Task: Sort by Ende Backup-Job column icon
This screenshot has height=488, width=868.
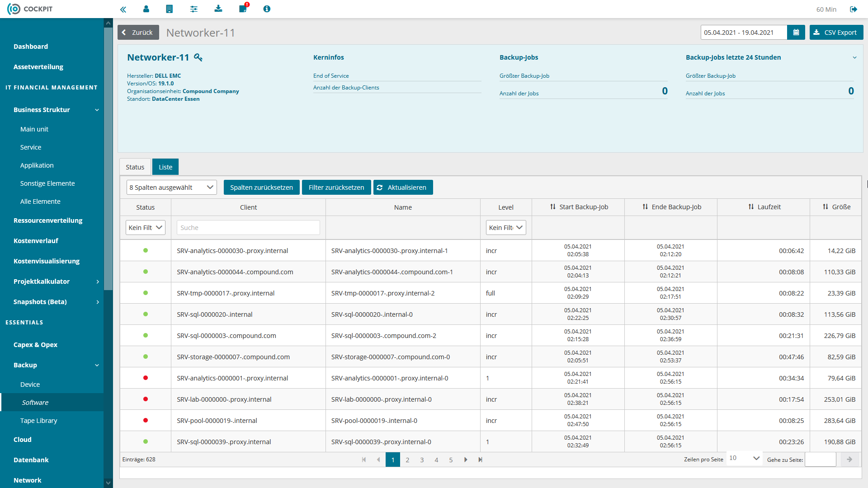Action: (645, 207)
